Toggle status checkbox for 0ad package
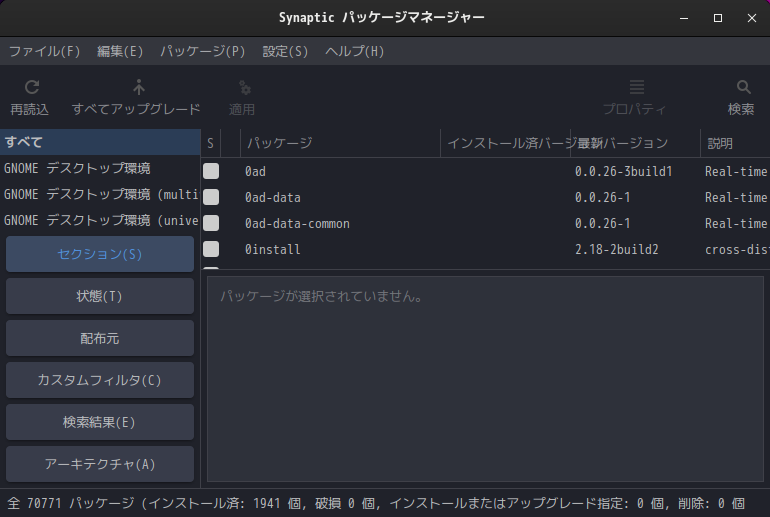770x517 pixels. click(211, 171)
